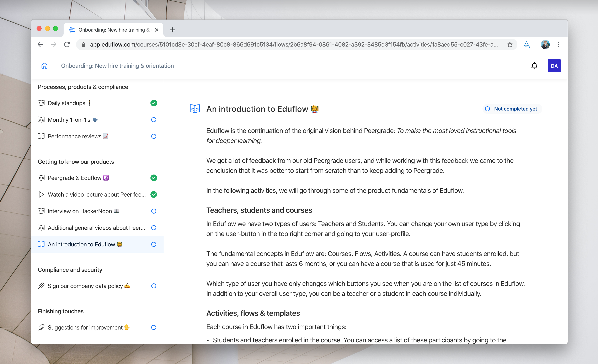The image size is (598, 364).
Task: Toggle Daily standups completion checkmark
Action: [x=154, y=103]
